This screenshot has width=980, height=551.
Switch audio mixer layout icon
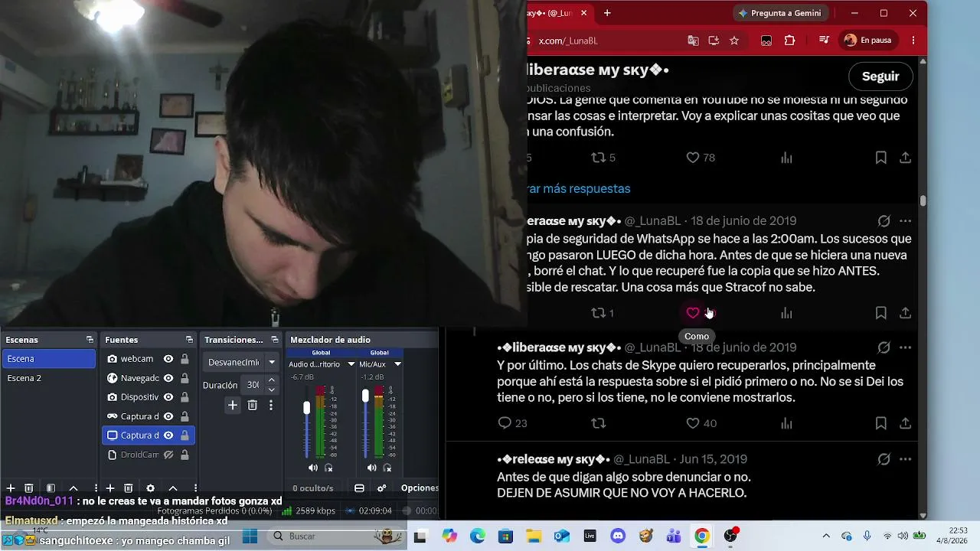(359, 488)
